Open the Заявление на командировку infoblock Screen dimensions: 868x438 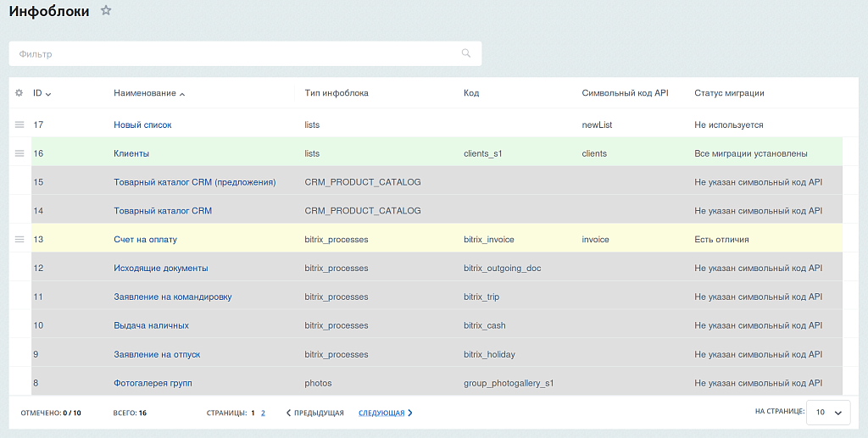[173, 297]
